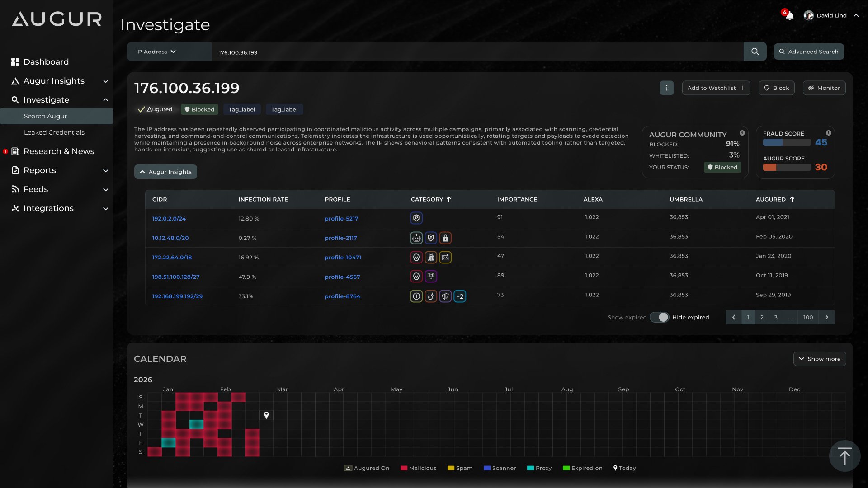This screenshot has height=488, width=868.
Task: Click the search magnifier button
Action: coord(755,52)
